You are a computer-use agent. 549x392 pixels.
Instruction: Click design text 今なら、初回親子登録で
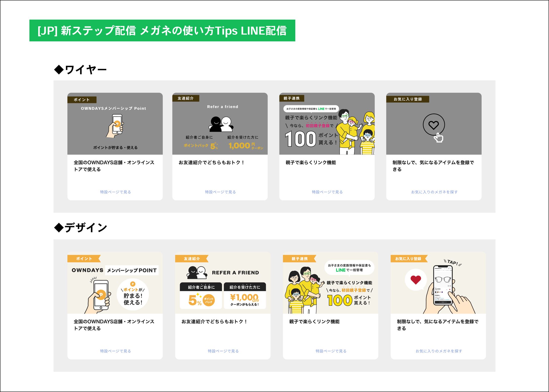pos(349,290)
